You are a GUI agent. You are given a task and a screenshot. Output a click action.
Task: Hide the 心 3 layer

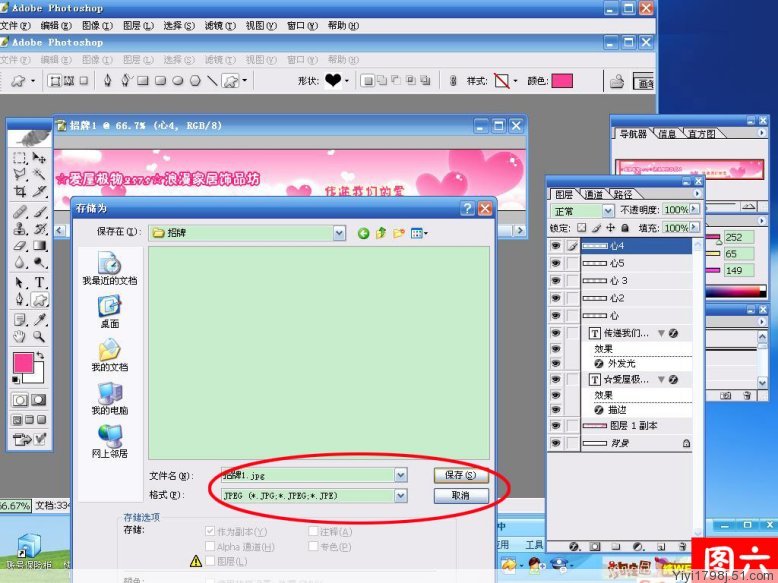coord(556,281)
